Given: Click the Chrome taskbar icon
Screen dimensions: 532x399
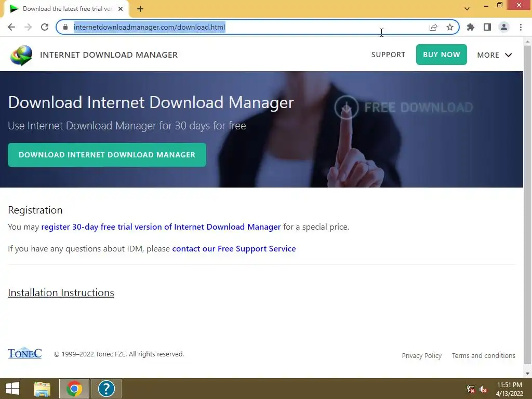Looking at the screenshot, I should click(74, 389).
